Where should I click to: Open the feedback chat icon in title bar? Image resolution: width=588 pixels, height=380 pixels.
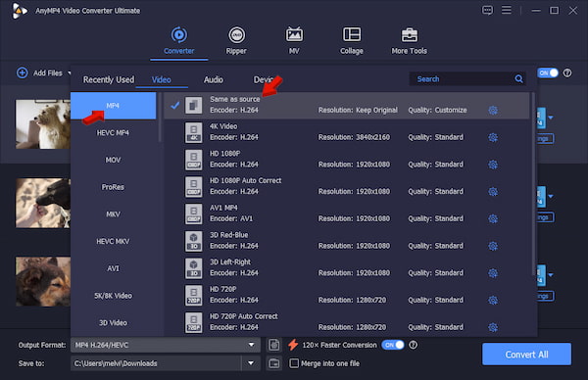[487, 10]
